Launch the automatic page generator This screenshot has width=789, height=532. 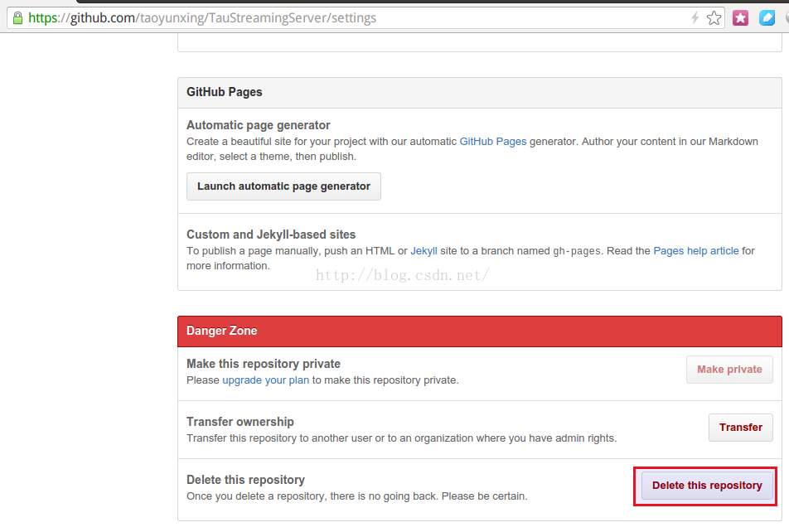point(283,186)
